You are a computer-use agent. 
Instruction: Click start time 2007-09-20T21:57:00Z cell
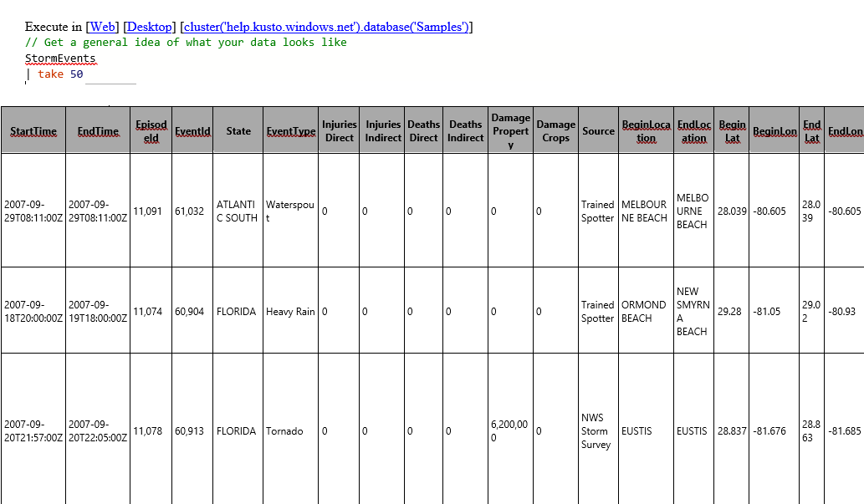[33, 430]
